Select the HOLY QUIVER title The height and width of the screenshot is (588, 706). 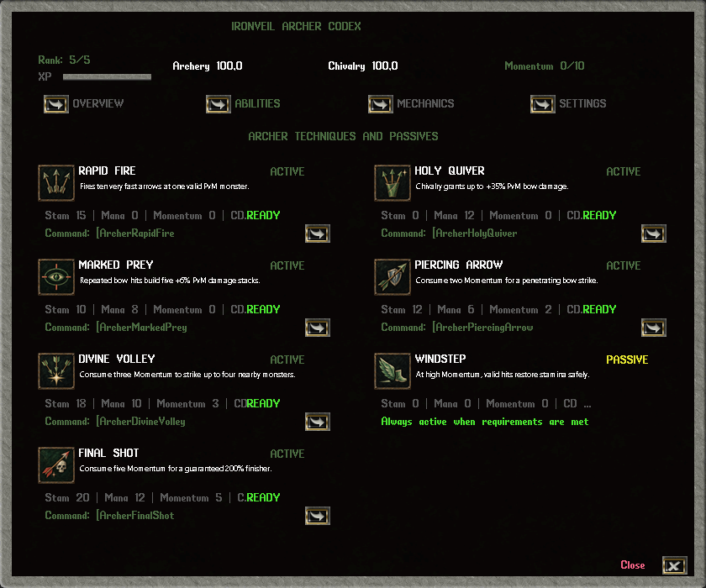tap(450, 171)
